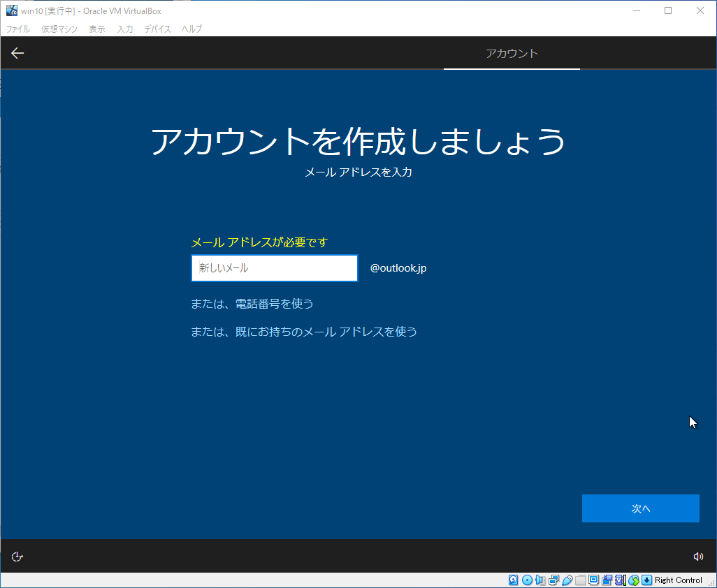Click the CPU virtualization V status icon
Screen dimensions: 717x588
coord(620,580)
